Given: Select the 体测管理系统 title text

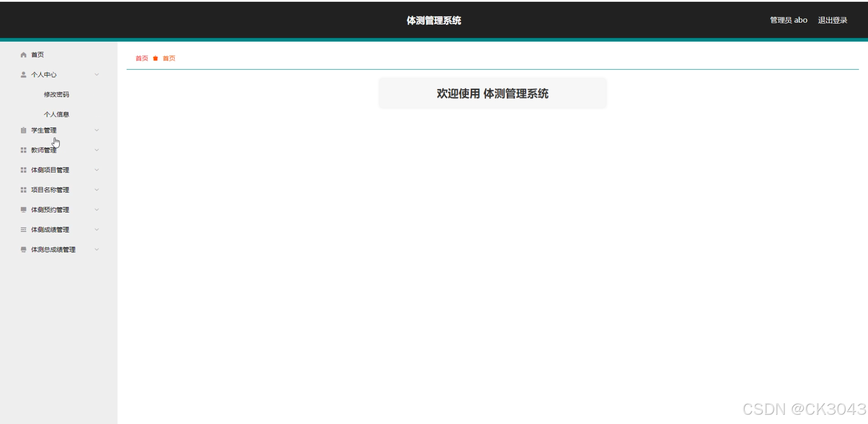Looking at the screenshot, I should point(433,20).
